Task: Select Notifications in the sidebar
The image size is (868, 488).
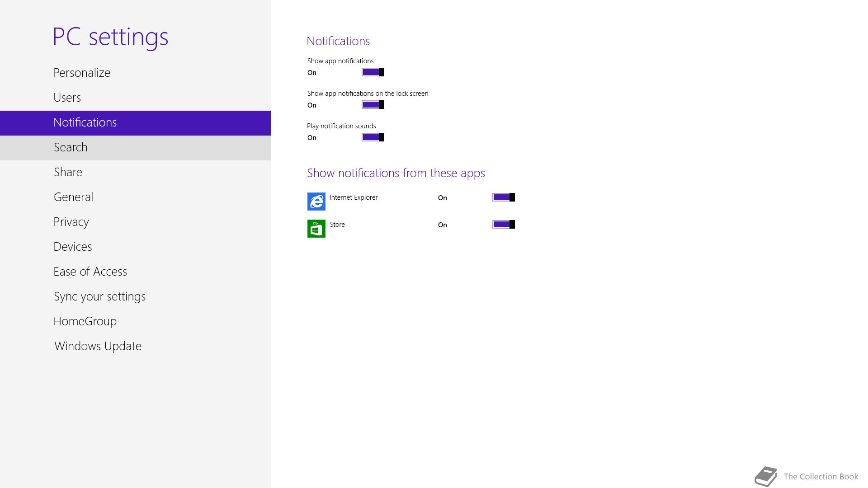Action: [x=135, y=123]
